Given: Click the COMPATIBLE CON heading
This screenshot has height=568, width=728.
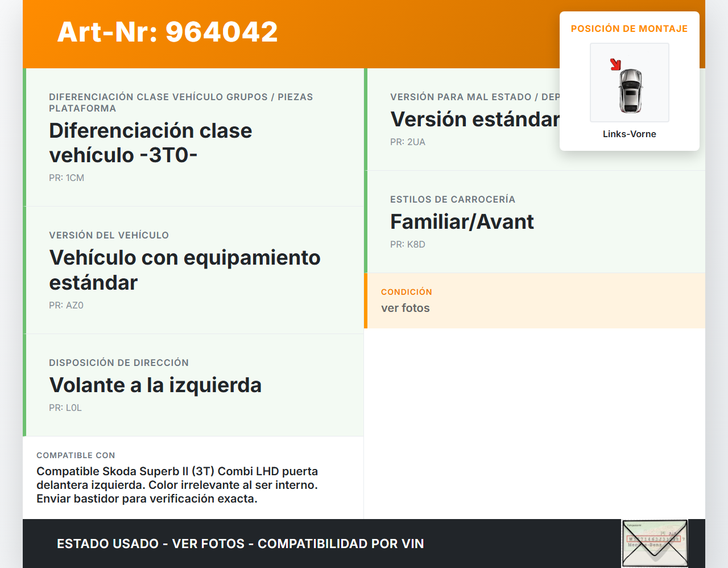Looking at the screenshot, I should point(76,455).
